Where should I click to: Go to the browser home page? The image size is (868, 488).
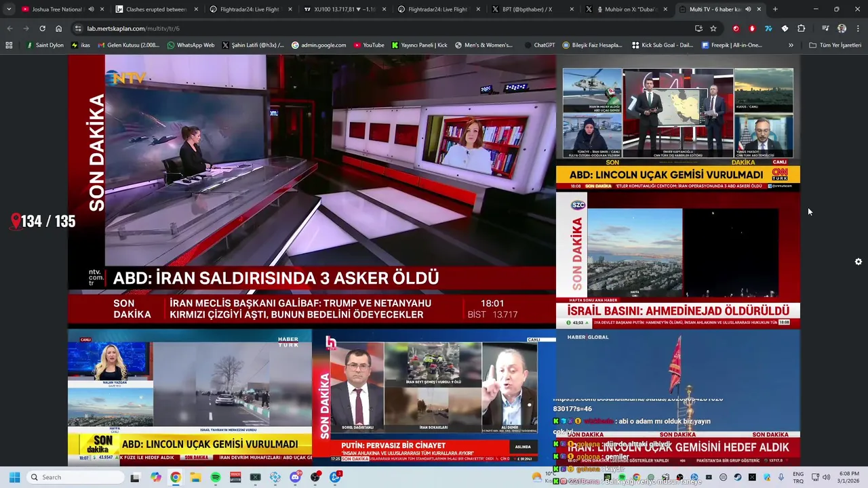point(58,28)
